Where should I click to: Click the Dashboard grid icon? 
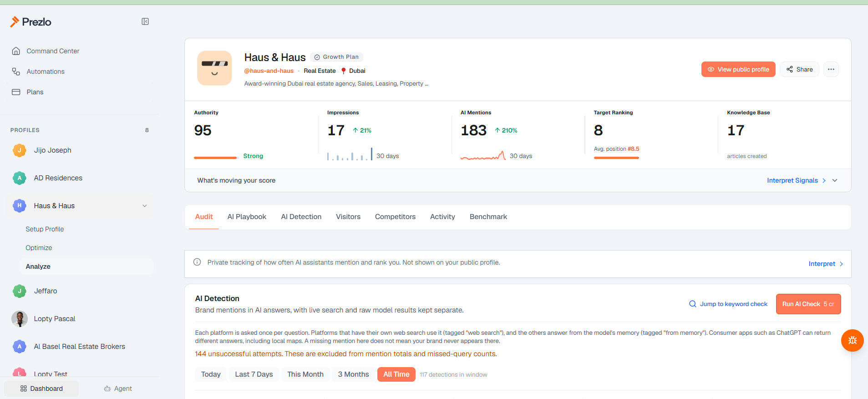coord(24,389)
